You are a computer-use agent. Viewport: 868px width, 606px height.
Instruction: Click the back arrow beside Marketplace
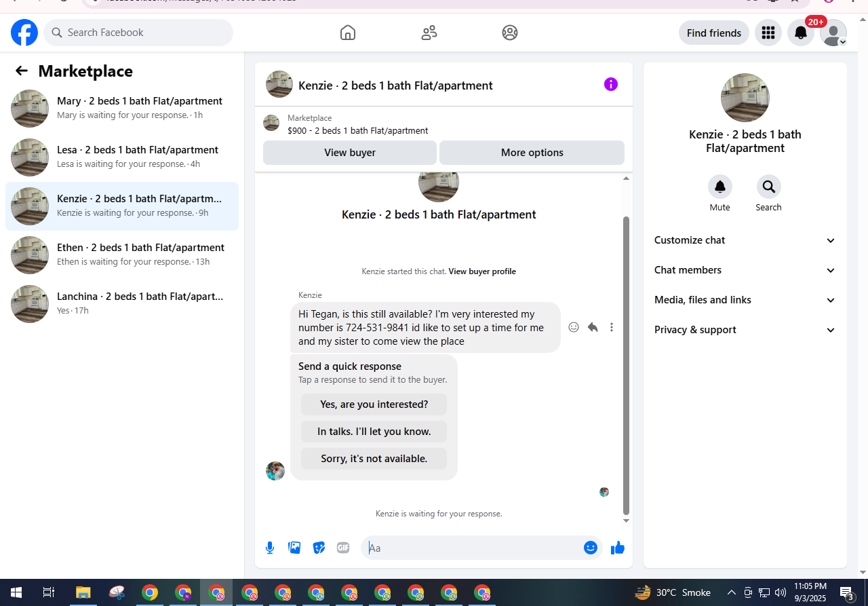[x=22, y=71]
